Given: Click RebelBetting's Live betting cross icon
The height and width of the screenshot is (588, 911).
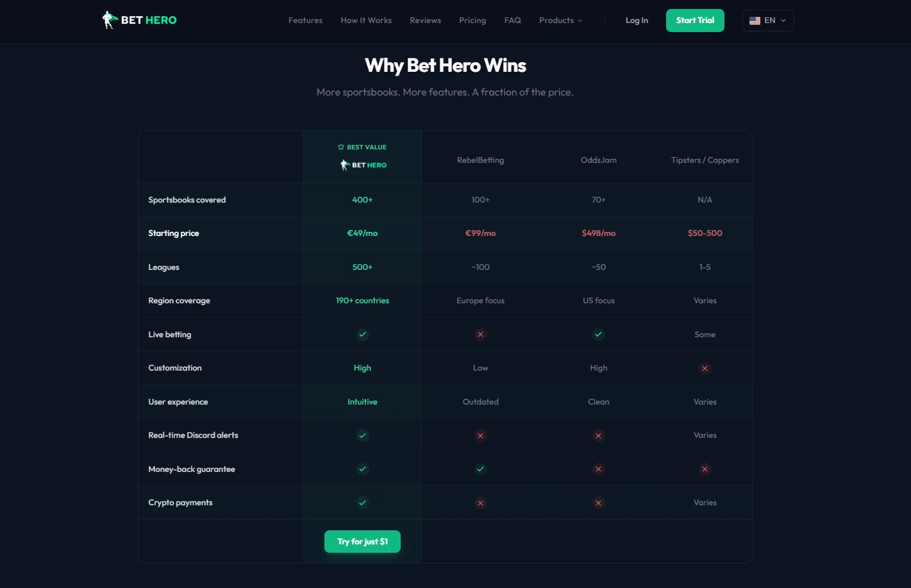Looking at the screenshot, I should pyautogui.click(x=480, y=334).
